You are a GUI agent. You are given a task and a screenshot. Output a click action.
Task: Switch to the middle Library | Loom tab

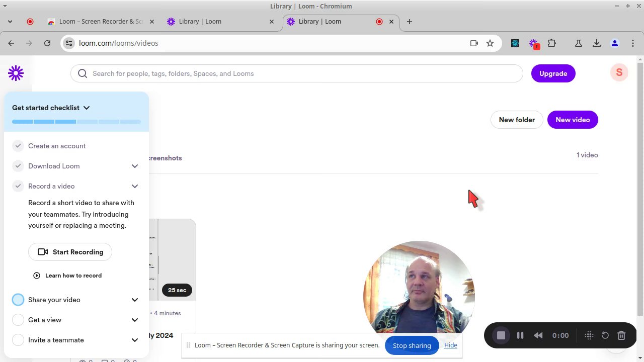221,22
